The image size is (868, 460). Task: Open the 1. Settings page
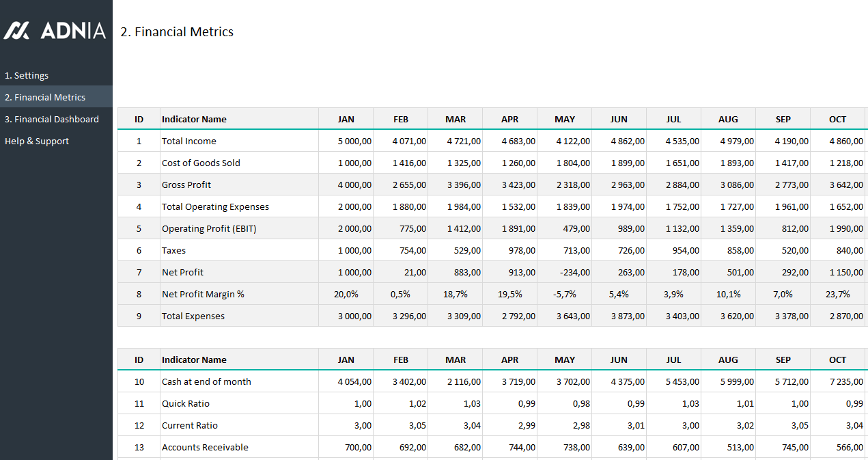(x=27, y=76)
